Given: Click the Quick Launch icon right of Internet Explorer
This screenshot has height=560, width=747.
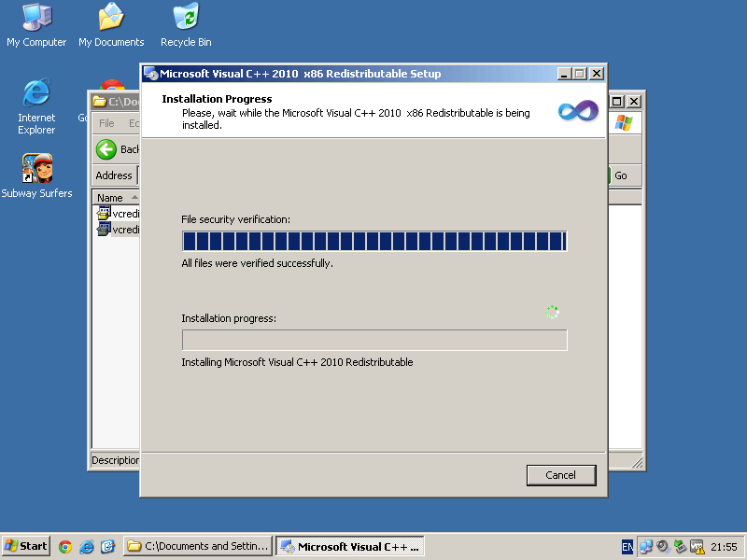Looking at the screenshot, I should (108, 546).
